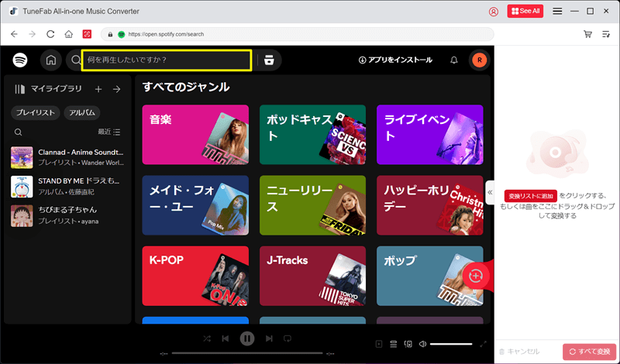
Task: Skip to previous track
Action: pyautogui.click(x=226, y=338)
